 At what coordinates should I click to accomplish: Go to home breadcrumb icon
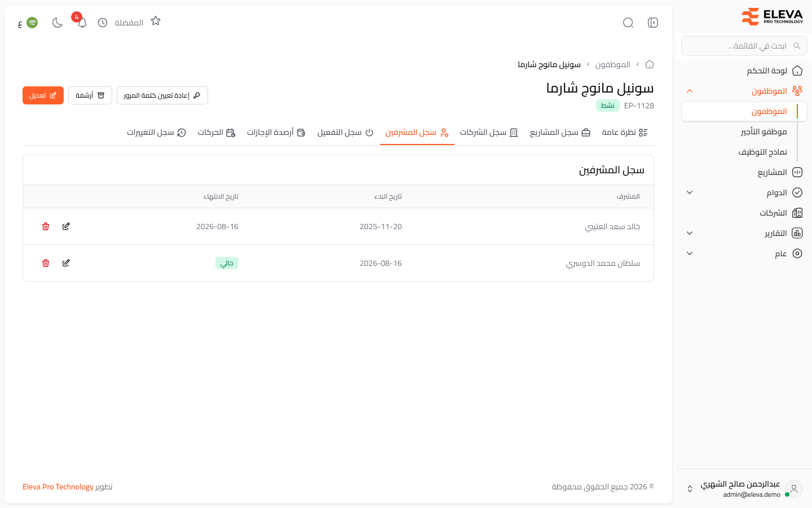(650, 64)
